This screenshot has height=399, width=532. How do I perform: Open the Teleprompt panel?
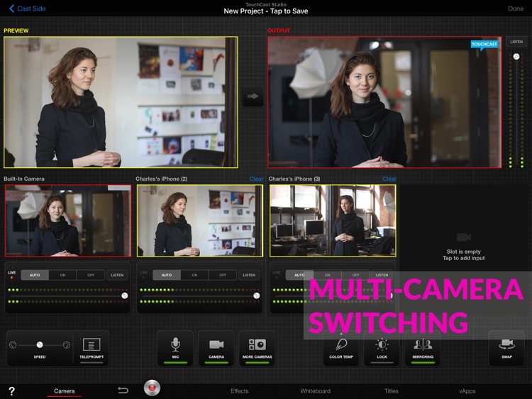92,349
